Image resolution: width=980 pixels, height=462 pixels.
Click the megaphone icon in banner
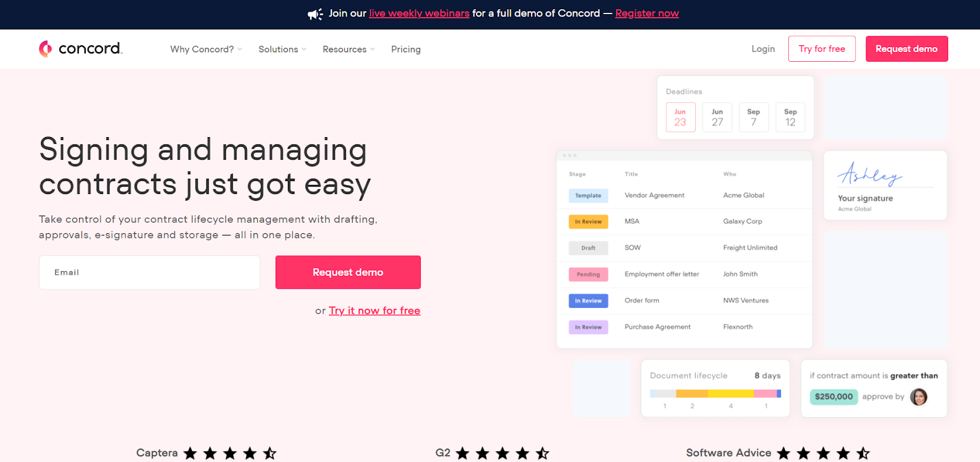pyautogui.click(x=315, y=14)
